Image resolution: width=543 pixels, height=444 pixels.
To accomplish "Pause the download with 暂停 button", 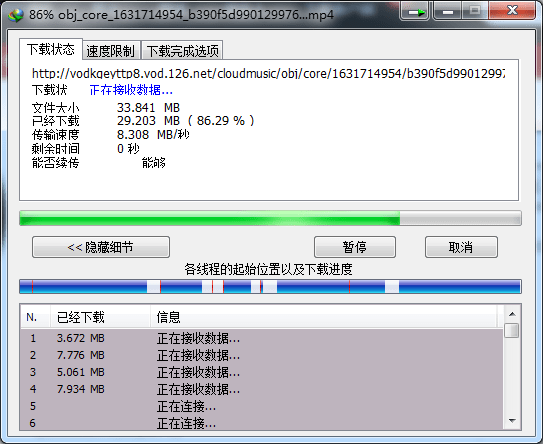I will pos(355,247).
